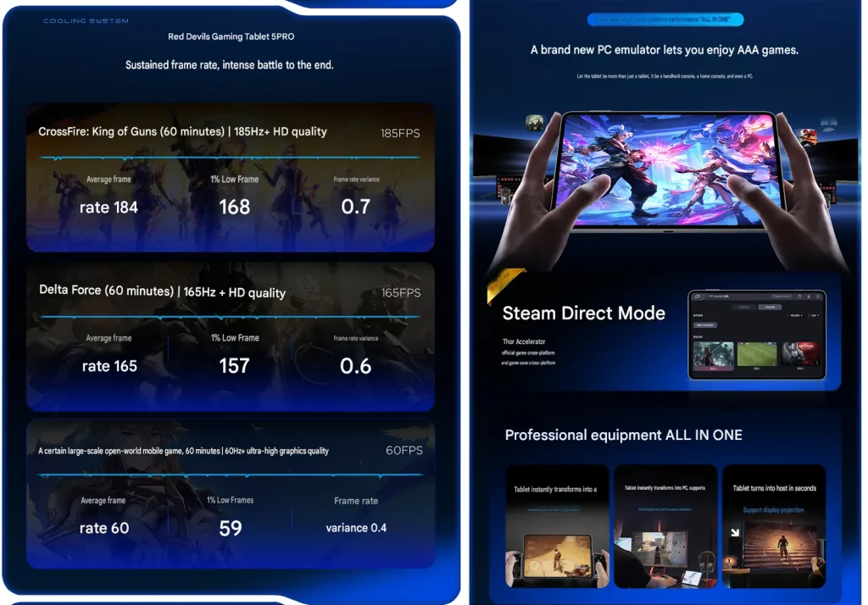Click the '0.7' variance value
This screenshot has height=605, width=868.
click(355, 207)
